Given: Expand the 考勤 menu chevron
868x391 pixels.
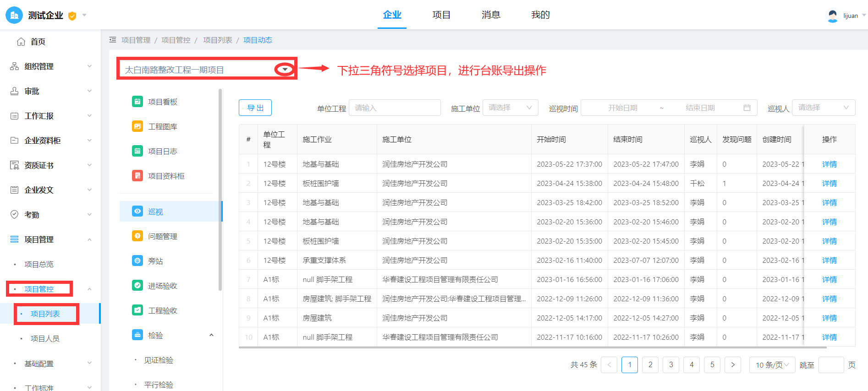Looking at the screenshot, I should [89, 215].
